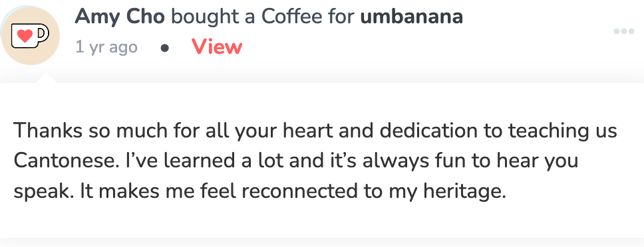Click the red heart on the cup
The width and height of the screenshot is (644, 247).
click(x=25, y=37)
